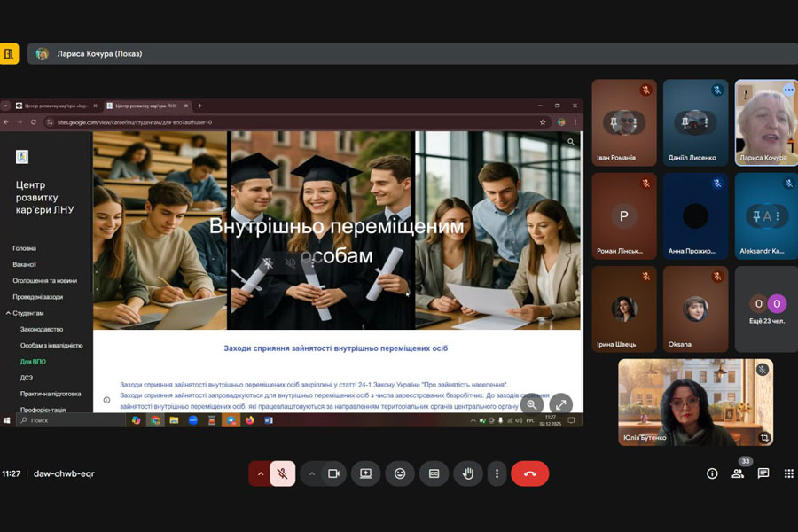Open the Activities grid icon

pos(789,473)
